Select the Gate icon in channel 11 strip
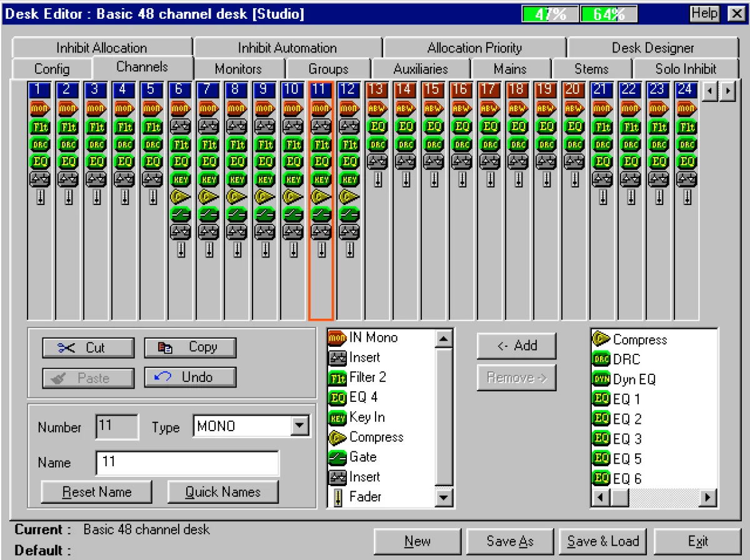Viewport: 750px width, 560px height. pyautogui.click(x=321, y=215)
